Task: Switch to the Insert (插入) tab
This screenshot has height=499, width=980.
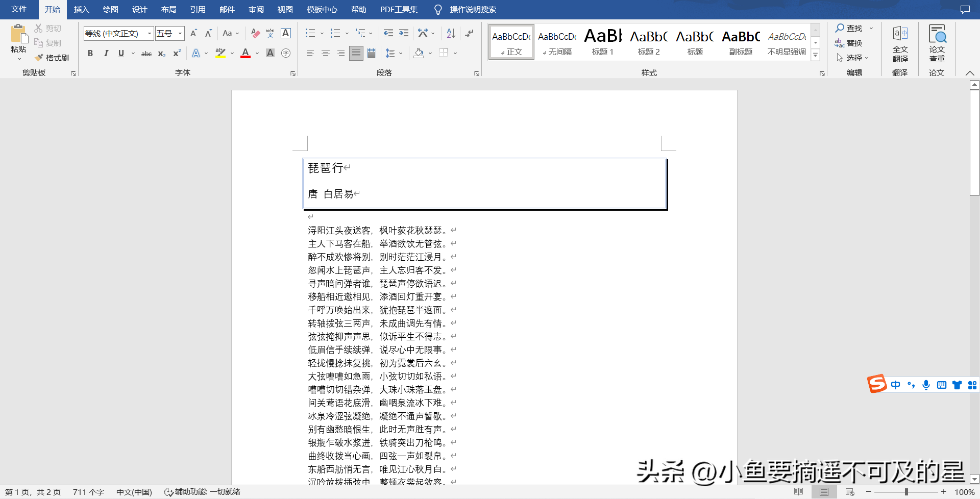Action: point(81,10)
